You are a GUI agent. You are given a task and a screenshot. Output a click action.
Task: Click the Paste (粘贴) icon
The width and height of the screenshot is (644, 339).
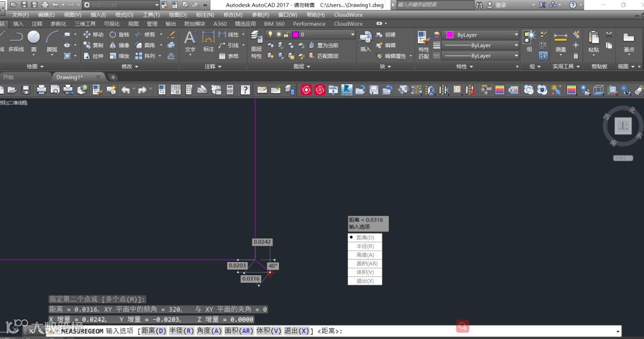tap(593, 42)
